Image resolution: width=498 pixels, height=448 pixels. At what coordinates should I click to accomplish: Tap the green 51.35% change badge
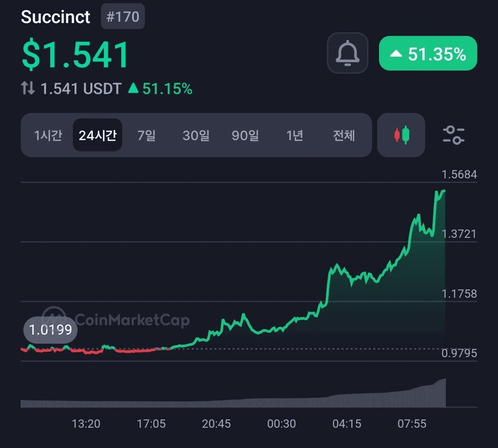428,53
